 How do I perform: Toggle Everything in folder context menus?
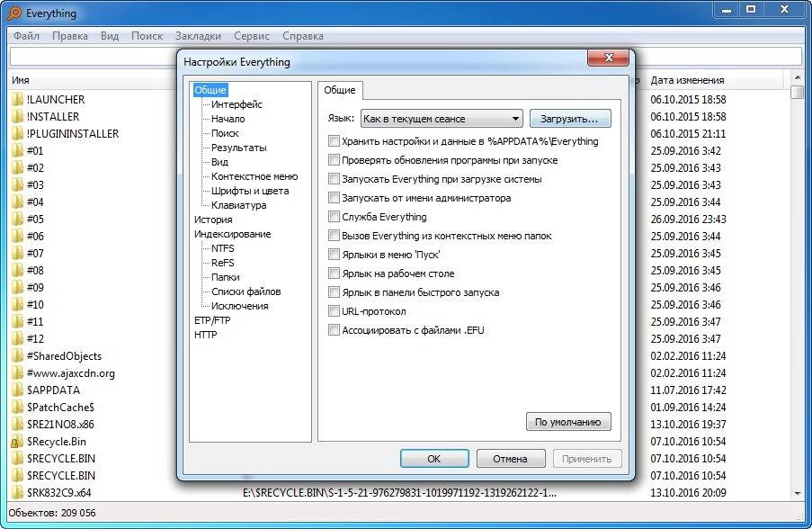(334, 236)
